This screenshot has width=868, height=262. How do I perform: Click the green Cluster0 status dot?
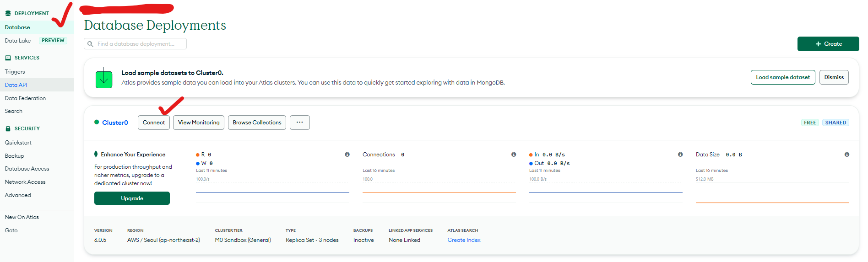[x=97, y=122]
